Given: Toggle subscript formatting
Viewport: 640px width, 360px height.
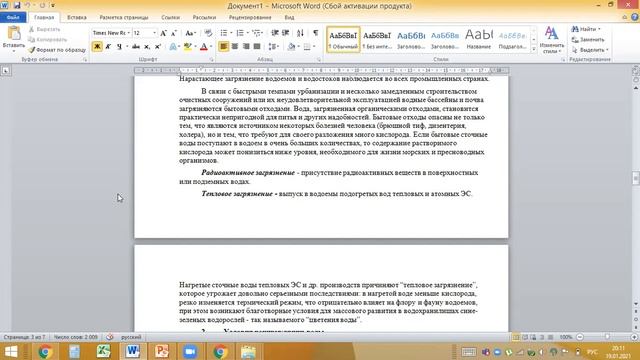Looking at the screenshot, I should click(x=147, y=47).
